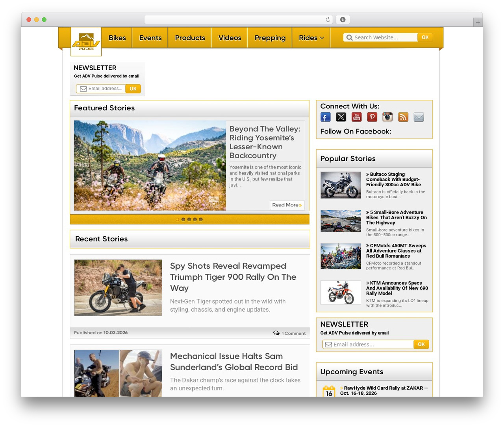Image resolution: width=504 pixels, height=427 pixels.
Task: Select the first featured slider dot
Action: [178, 219]
